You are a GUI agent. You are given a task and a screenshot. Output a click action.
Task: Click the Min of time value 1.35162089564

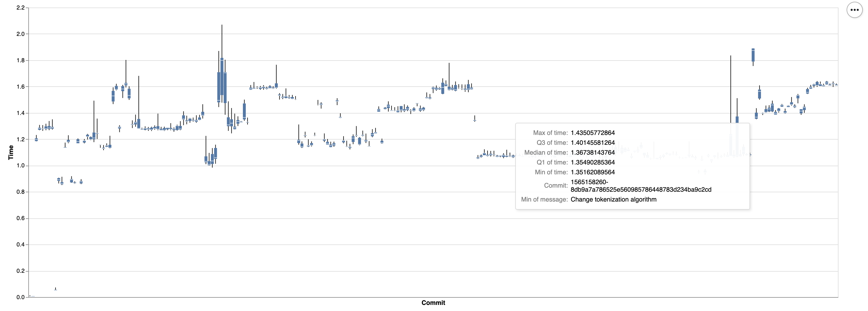click(x=592, y=172)
